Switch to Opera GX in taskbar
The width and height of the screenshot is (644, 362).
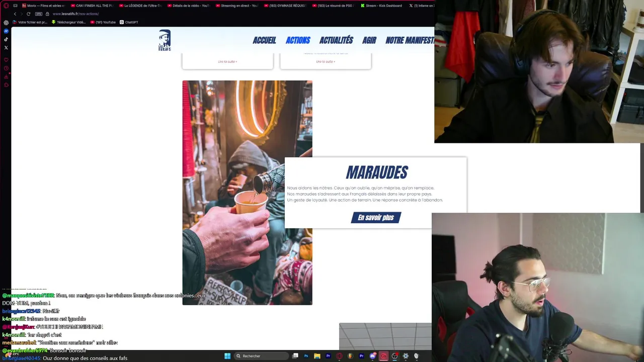click(339, 356)
